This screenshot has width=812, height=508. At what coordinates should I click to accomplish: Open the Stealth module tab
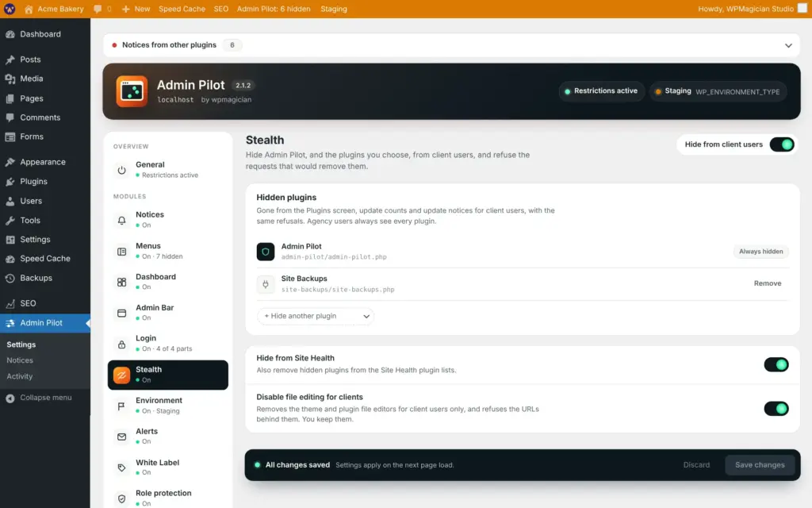pyautogui.click(x=168, y=375)
